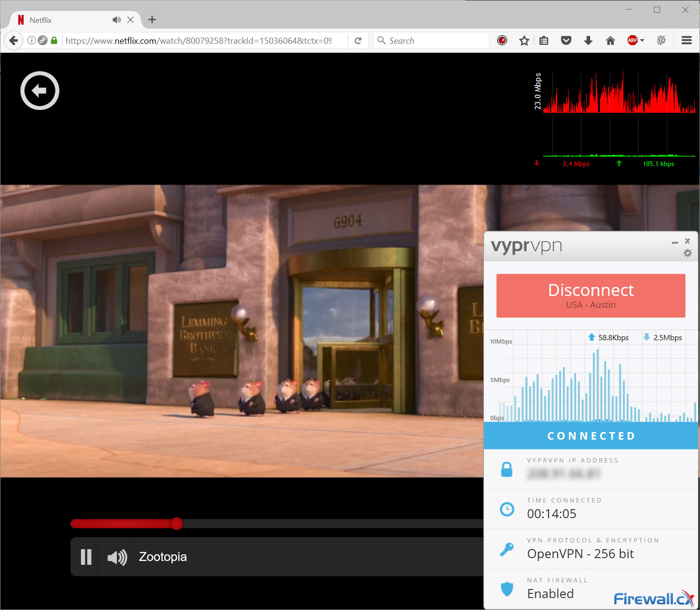Pause the Zootopia video
Viewport: 700px width, 610px height.
tap(86, 557)
